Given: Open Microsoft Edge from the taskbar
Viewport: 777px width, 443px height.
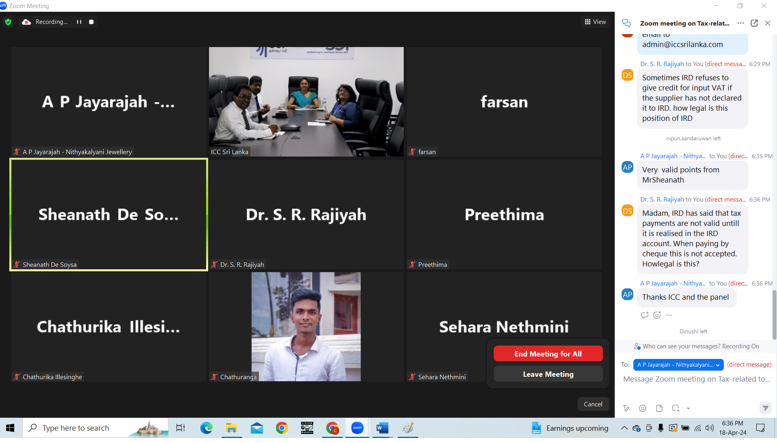Looking at the screenshot, I should pos(206,428).
